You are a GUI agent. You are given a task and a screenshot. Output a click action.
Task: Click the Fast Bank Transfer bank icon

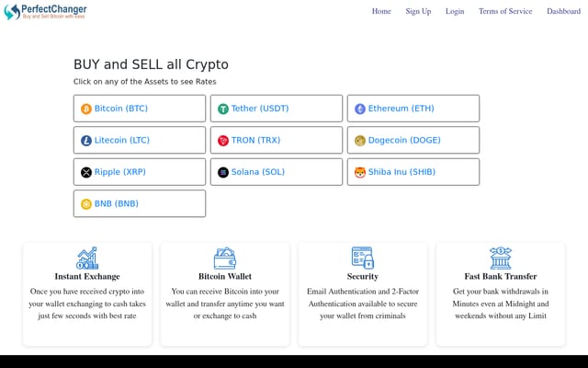pyautogui.click(x=501, y=258)
